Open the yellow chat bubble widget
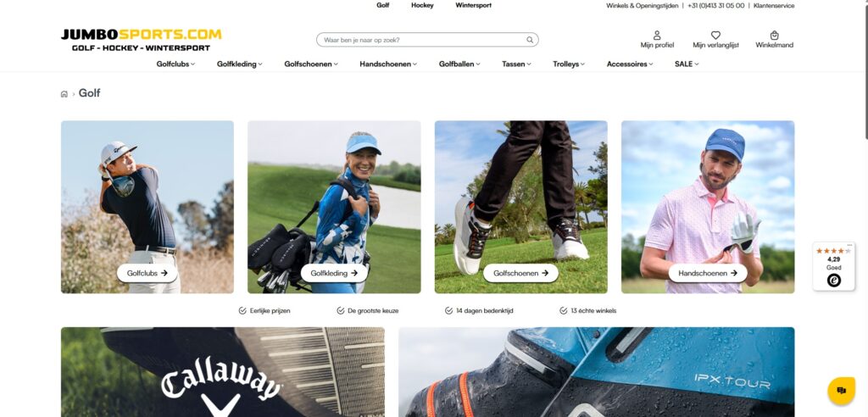 click(841, 391)
